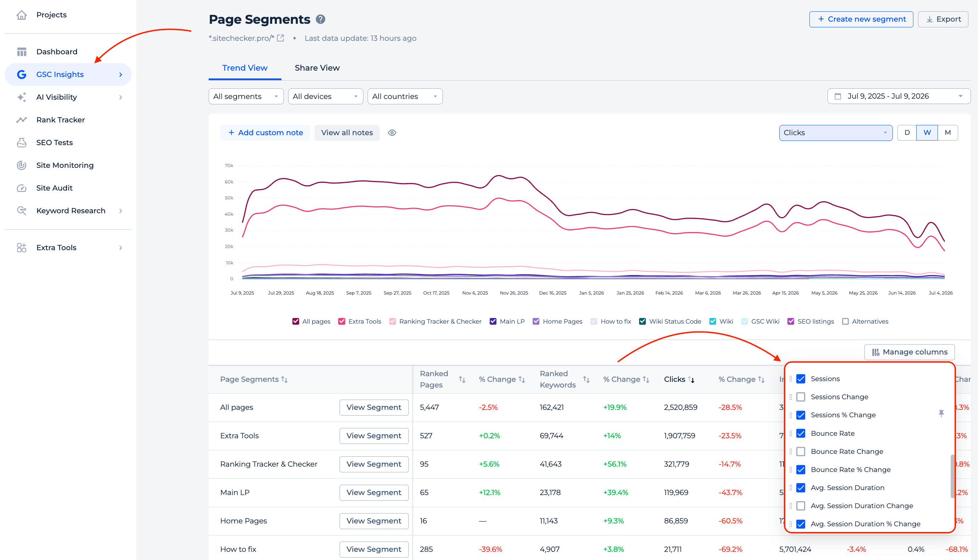The height and width of the screenshot is (560, 978).
Task: Click Create new segment button
Action: 861,19
